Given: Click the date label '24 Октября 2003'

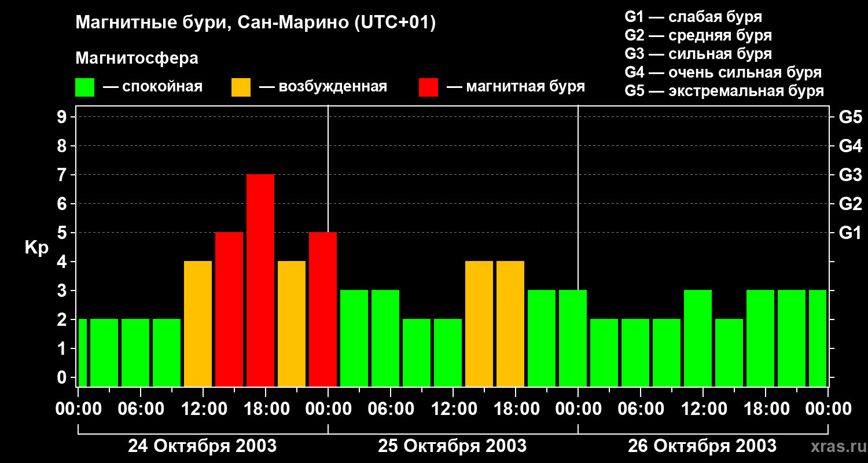Looking at the screenshot, I should 202,446.
